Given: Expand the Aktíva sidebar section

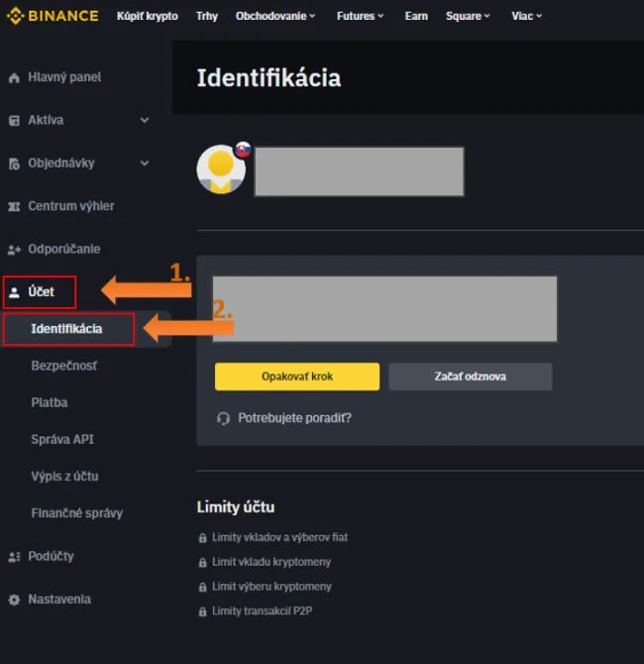Looking at the screenshot, I should (x=145, y=120).
